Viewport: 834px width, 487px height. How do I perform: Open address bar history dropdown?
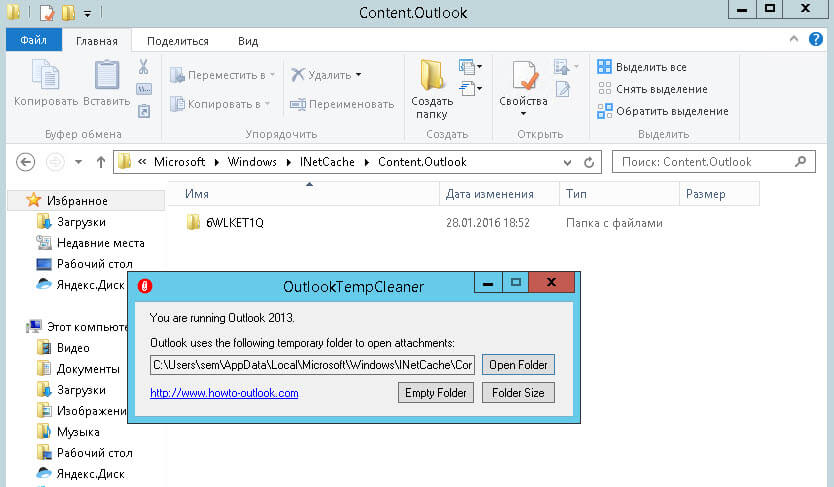coord(567,162)
